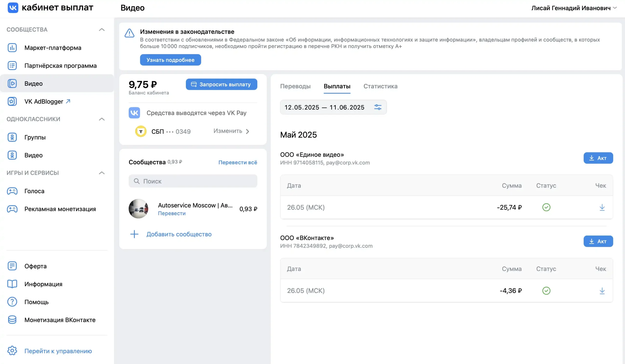Click the Поиск community search field
Screen dimensions: 625x364
tap(193, 181)
